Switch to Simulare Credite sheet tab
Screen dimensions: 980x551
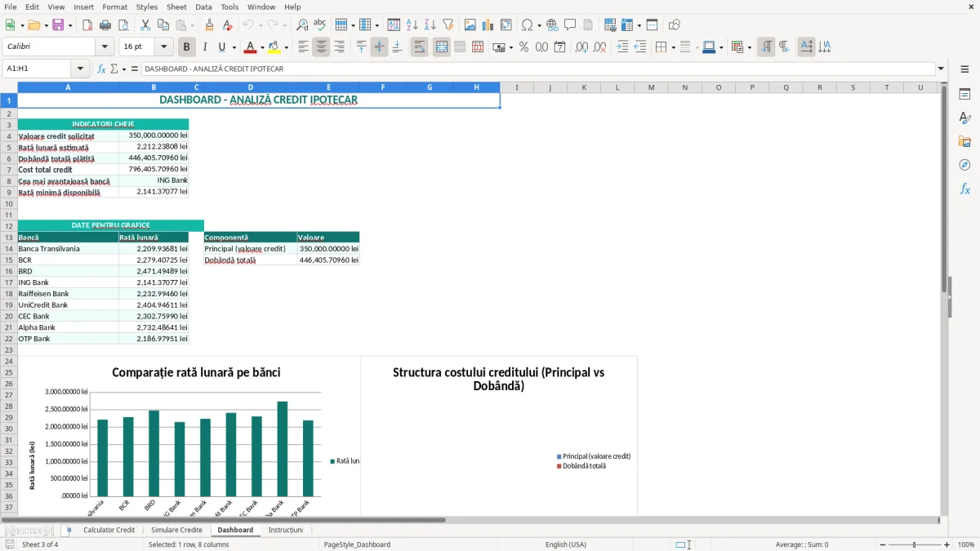pyautogui.click(x=176, y=530)
